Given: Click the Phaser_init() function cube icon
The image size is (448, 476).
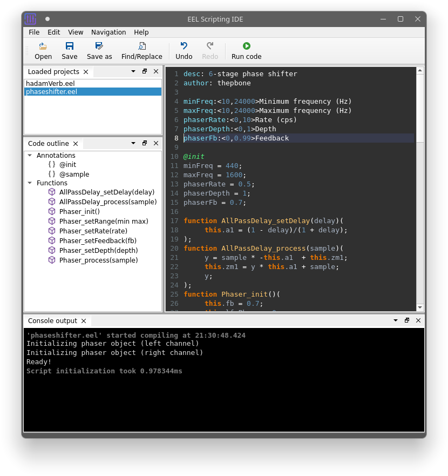Looking at the screenshot, I should pos(52,211).
